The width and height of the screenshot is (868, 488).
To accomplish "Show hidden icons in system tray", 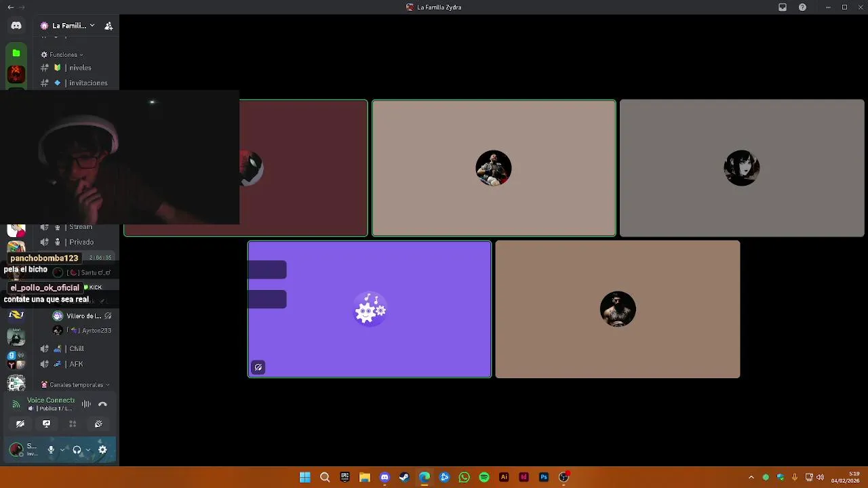I will click(x=751, y=477).
